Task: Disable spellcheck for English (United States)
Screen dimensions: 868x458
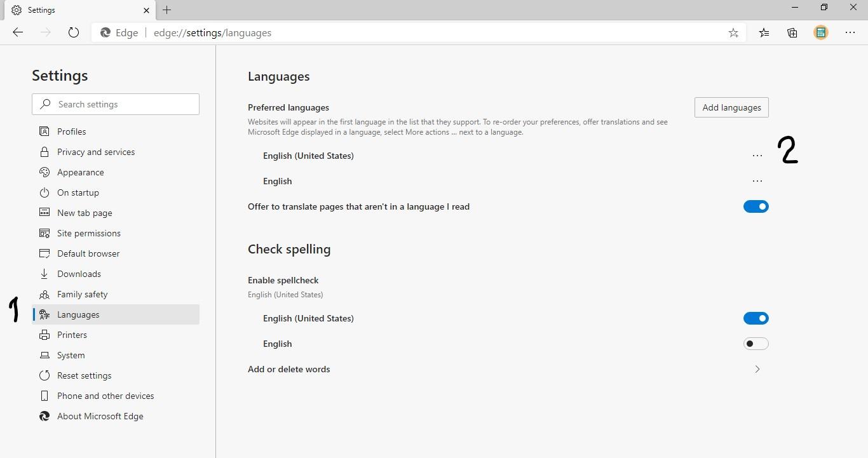Action: [x=756, y=318]
